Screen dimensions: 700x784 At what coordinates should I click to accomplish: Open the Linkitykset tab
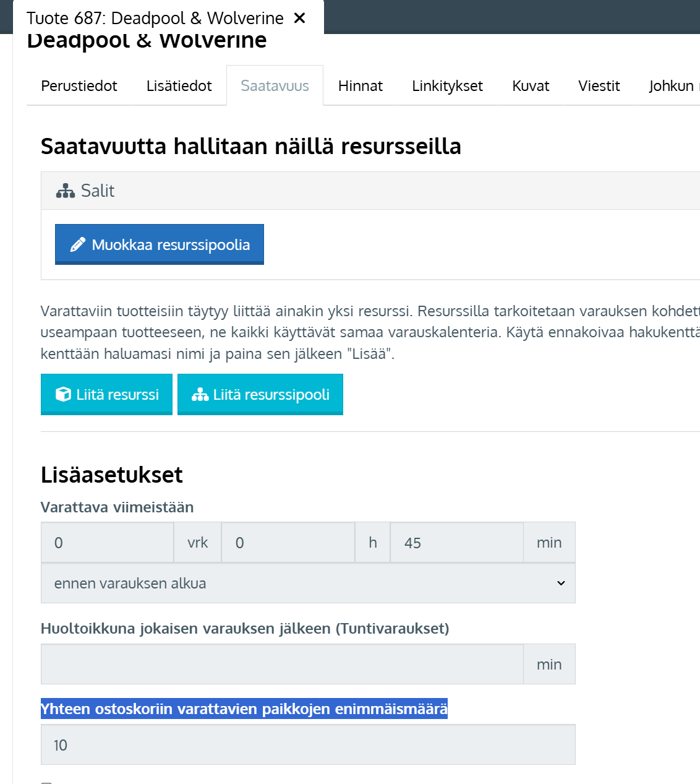point(447,86)
